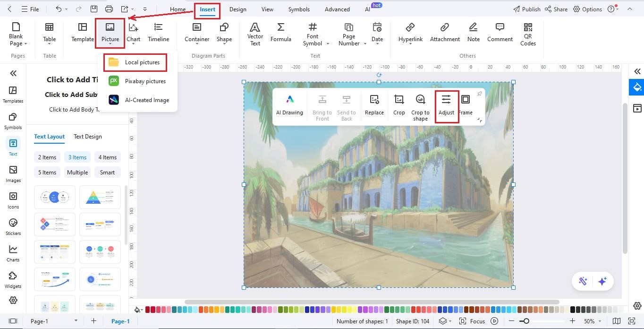Add an Attachment

(x=445, y=33)
